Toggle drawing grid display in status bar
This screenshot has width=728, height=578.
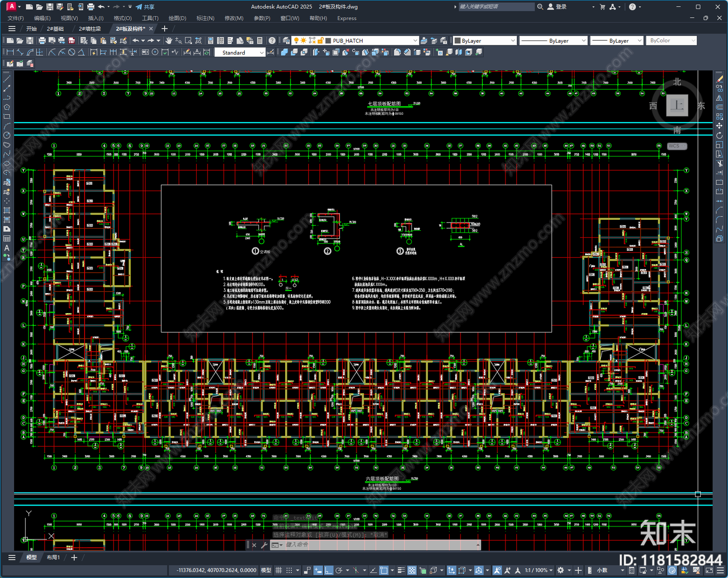(278, 570)
